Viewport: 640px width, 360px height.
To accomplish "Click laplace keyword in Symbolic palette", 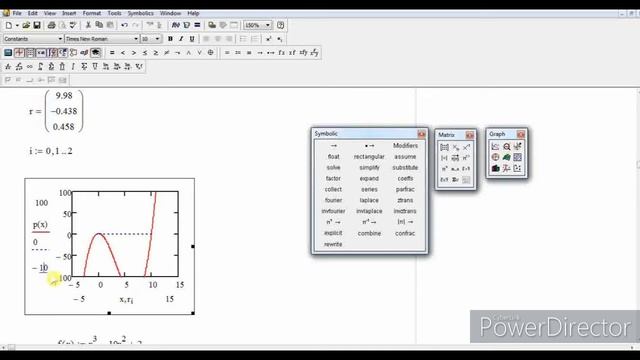I will [x=369, y=200].
